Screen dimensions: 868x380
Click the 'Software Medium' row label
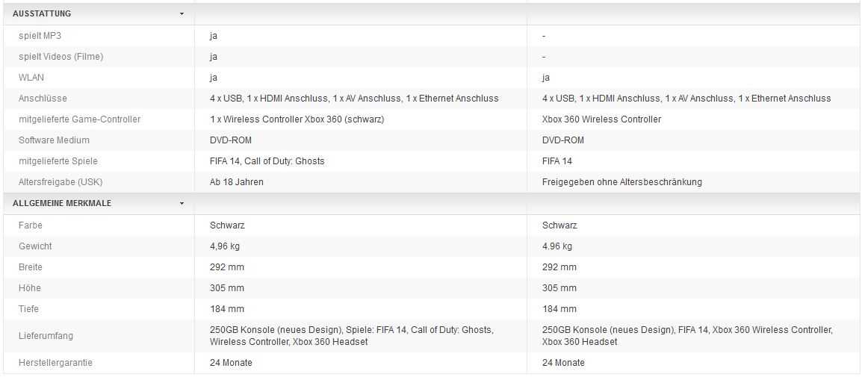[55, 140]
